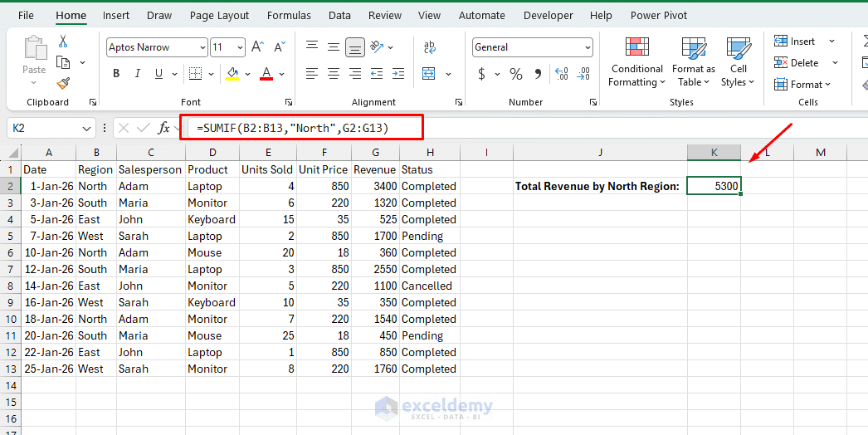Select cell containing Keyboard in row 4
The width and height of the screenshot is (868, 435).
[x=212, y=219]
